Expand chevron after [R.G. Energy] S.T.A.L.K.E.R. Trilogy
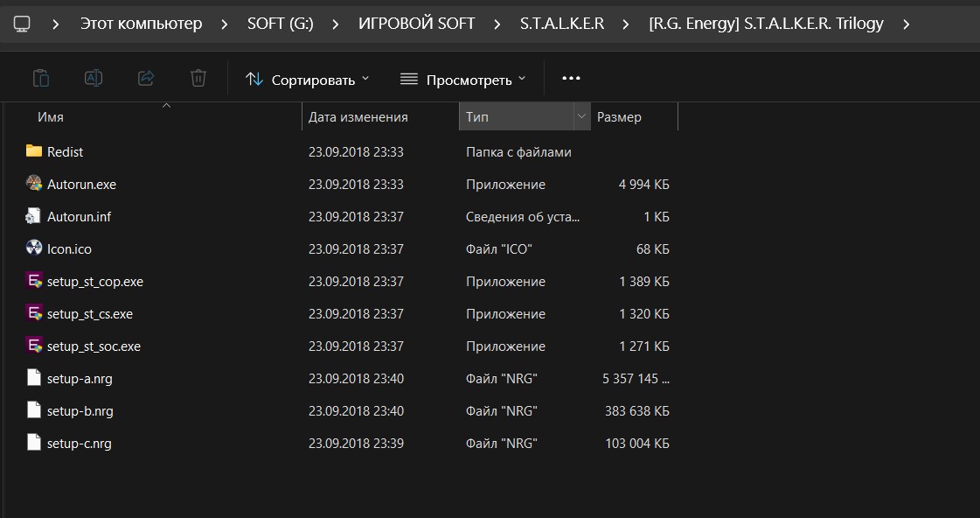Viewport: 980px width, 518px height. 907,24
